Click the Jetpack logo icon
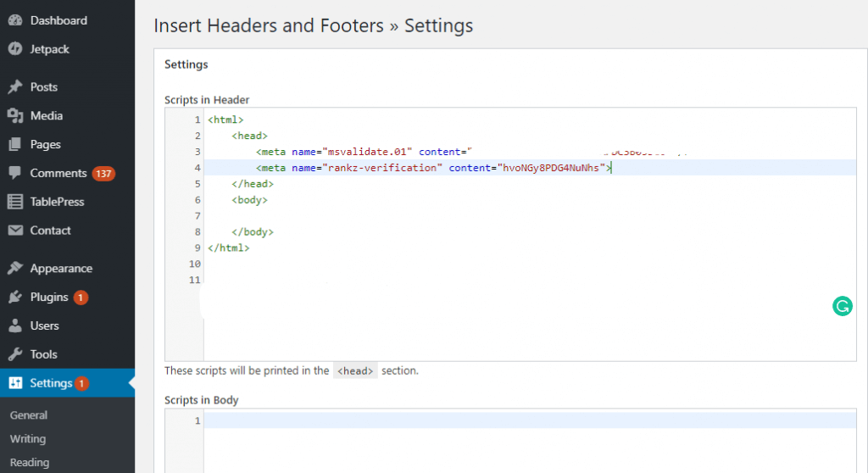868x473 pixels. point(14,49)
